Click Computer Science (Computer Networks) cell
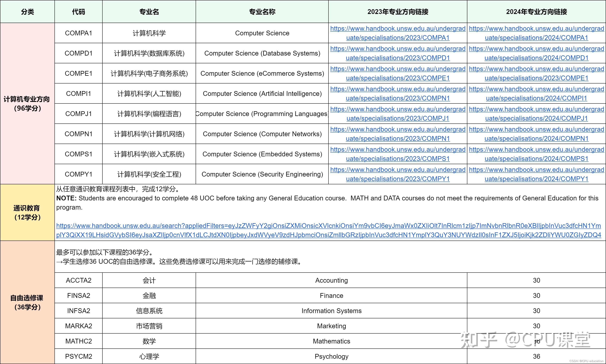The image size is (606, 364). tap(262, 134)
